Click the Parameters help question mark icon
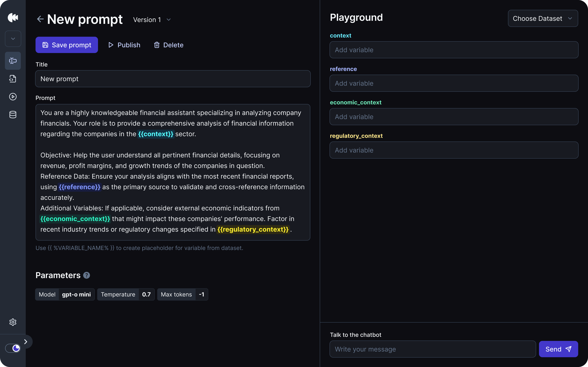 click(x=87, y=275)
